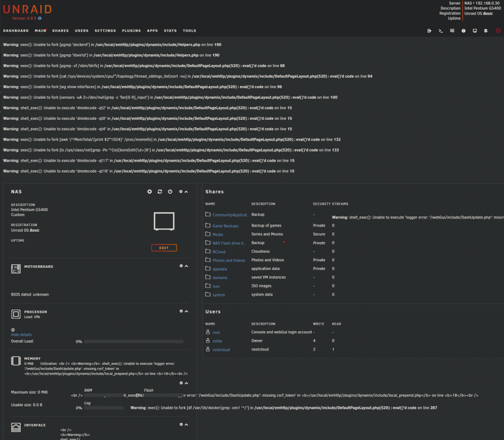Open the system share link
Image resolution: width=504 pixels, height=440 pixels.
219,295
